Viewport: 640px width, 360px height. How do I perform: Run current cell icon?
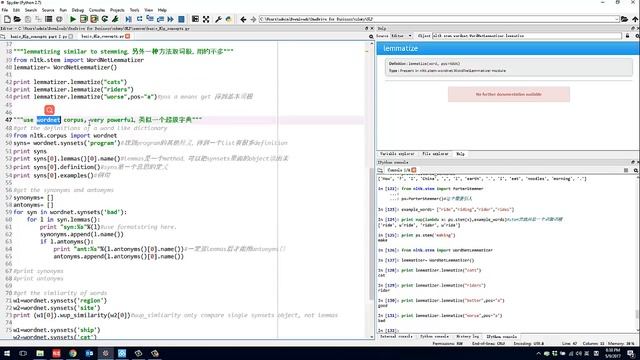tap(84, 19)
